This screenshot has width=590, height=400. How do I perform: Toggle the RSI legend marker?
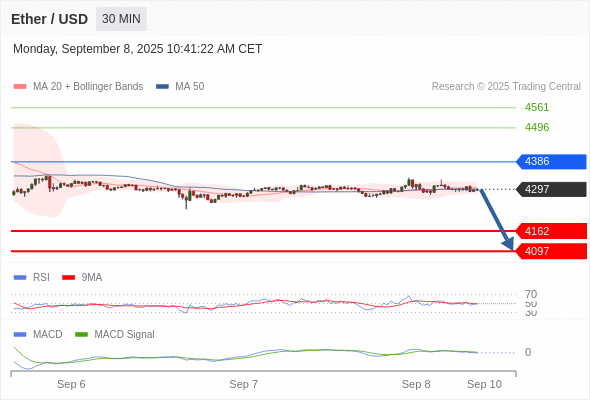coord(20,278)
